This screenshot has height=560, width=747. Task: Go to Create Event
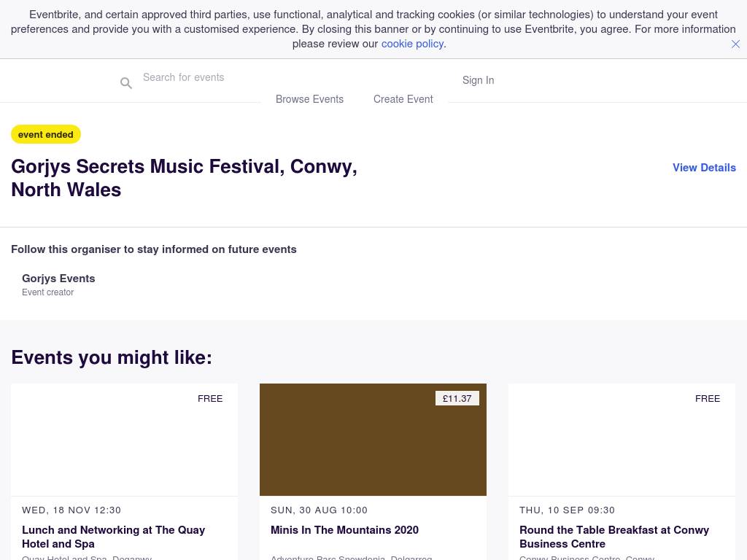coord(403,99)
